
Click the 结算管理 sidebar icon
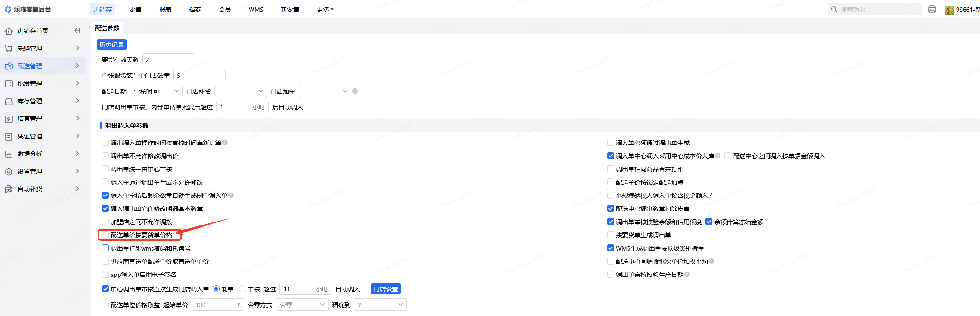[x=9, y=119]
